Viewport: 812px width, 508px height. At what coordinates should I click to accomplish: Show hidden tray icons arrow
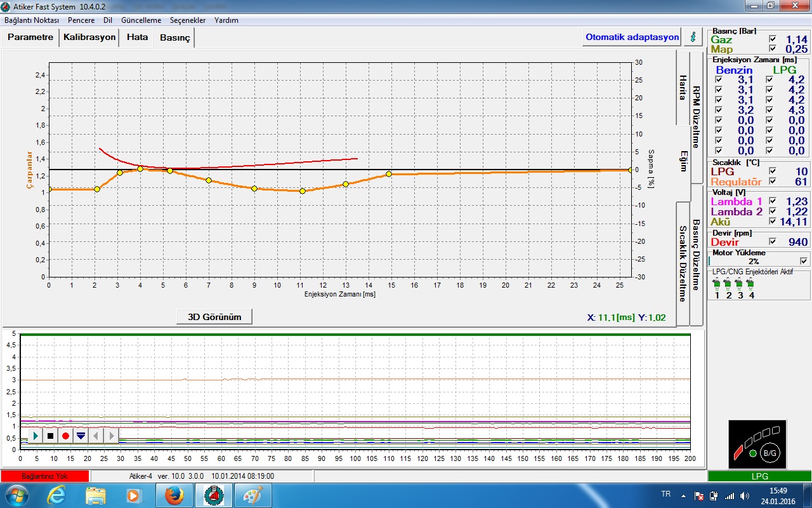click(x=683, y=495)
